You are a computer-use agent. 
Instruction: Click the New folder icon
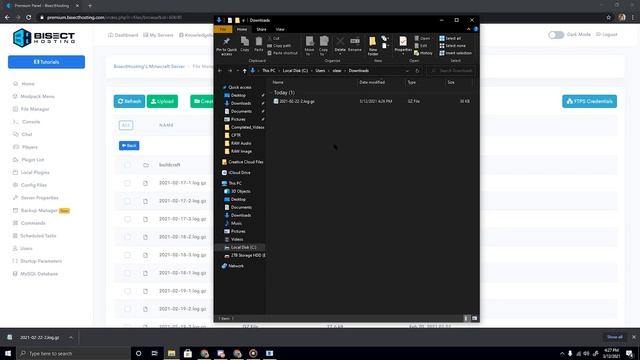coord(373,45)
